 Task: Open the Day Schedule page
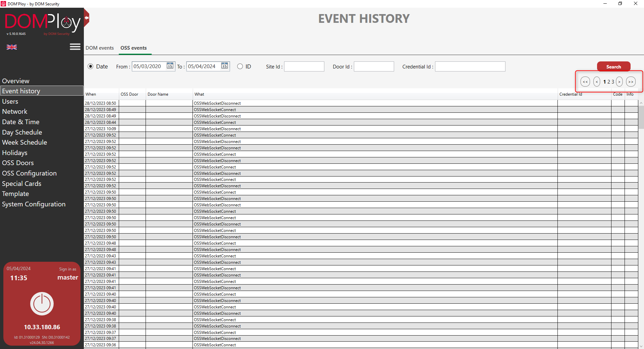click(x=22, y=132)
